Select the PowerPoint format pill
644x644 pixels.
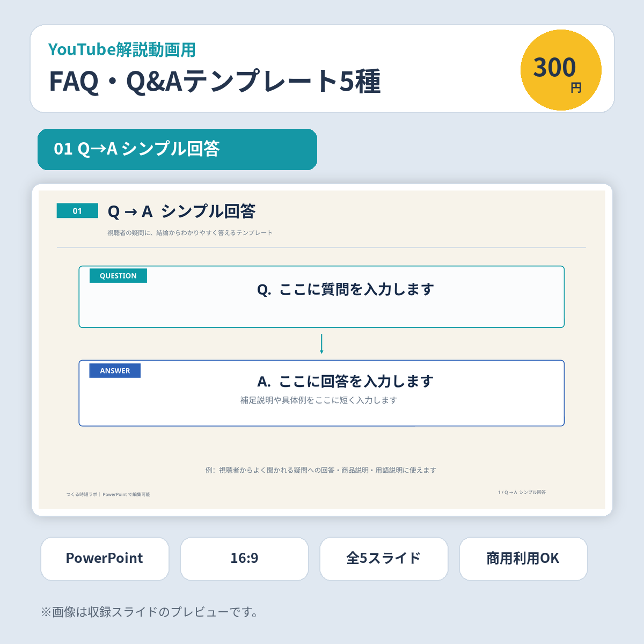click(x=105, y=559)
